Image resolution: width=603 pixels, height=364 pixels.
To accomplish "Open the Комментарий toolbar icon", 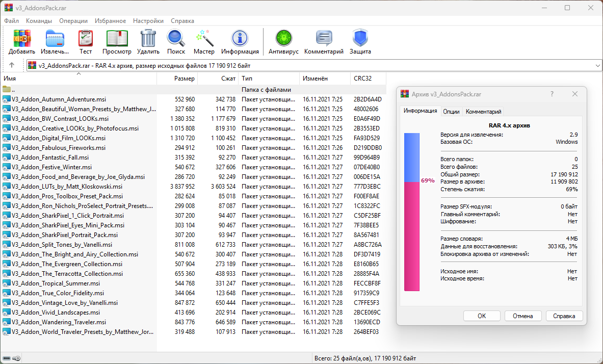I will (324, 39).
